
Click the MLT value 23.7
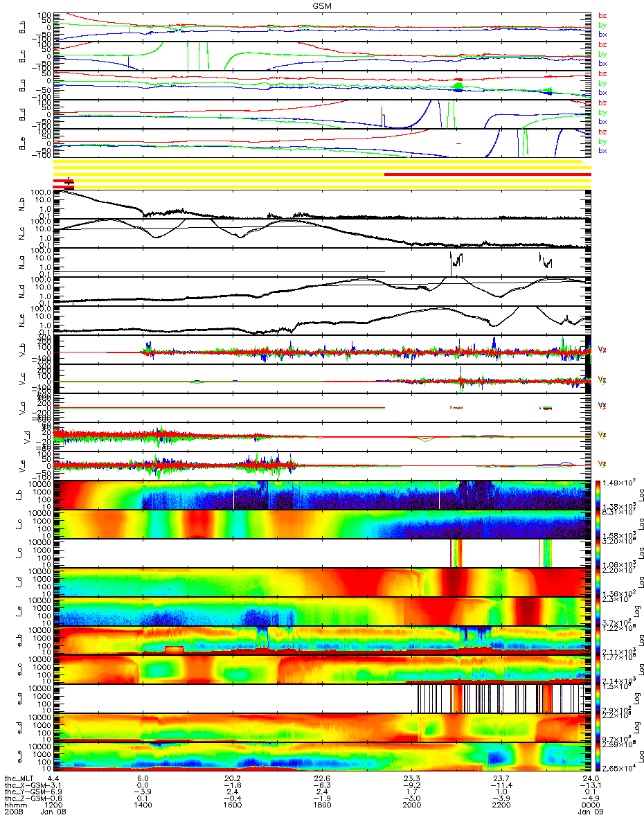click(500, 778)
